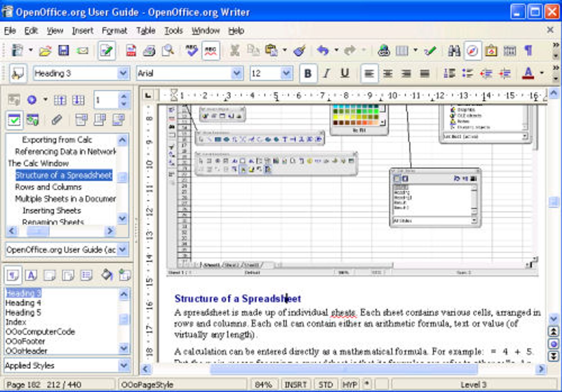Open the Undo history dropdown arrow
Viewport: 562px width, 392px height.
[336, 51]
